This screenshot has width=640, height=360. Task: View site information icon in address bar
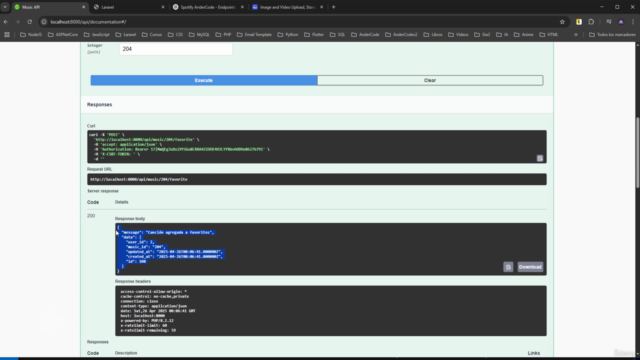(x=44, y=22)
